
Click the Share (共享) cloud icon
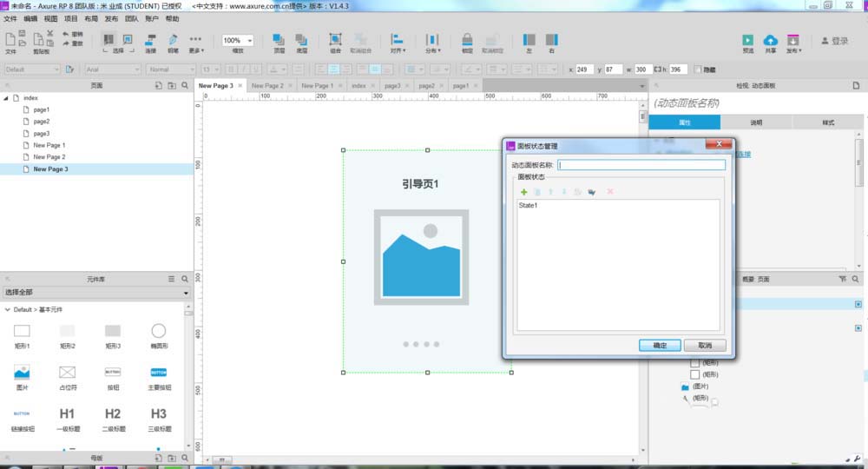(770, 41)
